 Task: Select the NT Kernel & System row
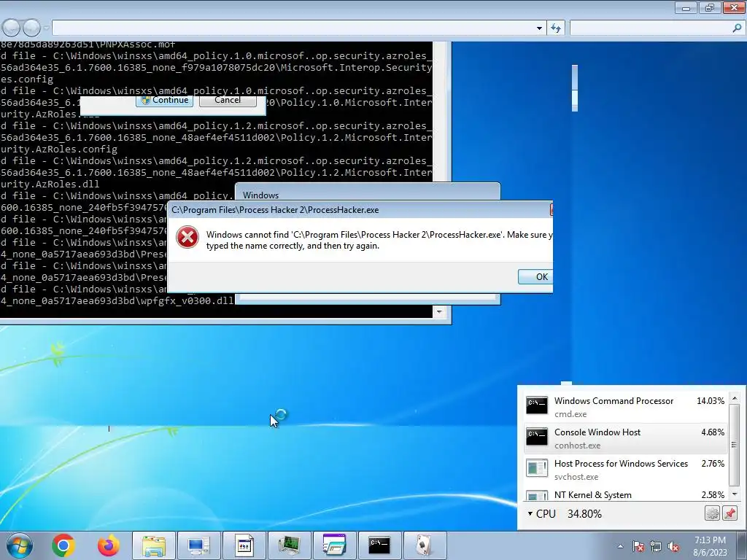click(x=625, y=494)
